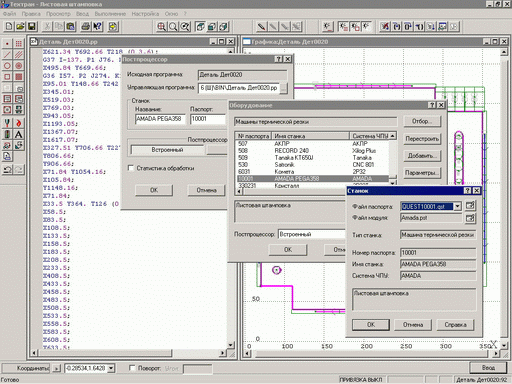Viewport: 512px width, 384px height.
Task: Click the Open file folder icon
Action: (20, 26)
